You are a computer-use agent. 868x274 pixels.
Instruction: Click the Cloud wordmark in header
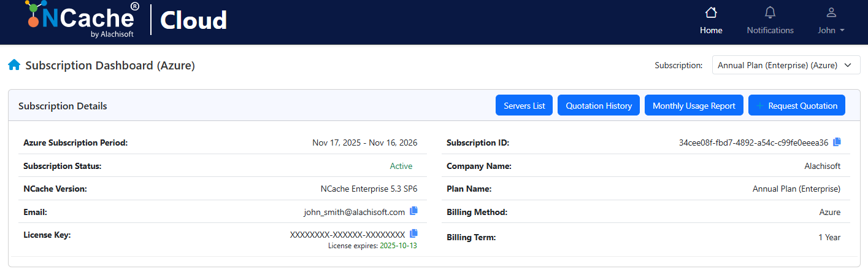(193, 21)
